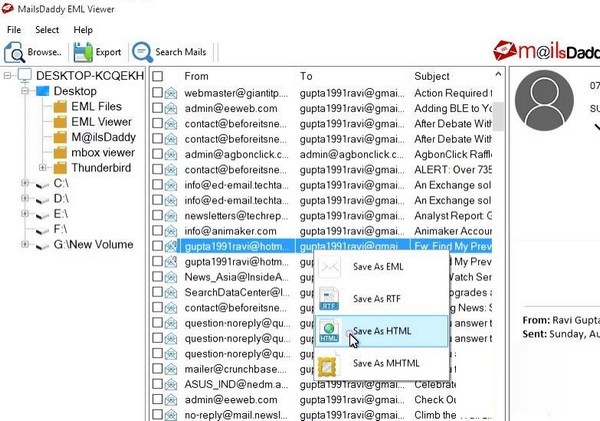The width and height of the screenshot is (600, 421).
Task: Click the email list vertical scrollbar thumb
Action: (x=498, y=116)
